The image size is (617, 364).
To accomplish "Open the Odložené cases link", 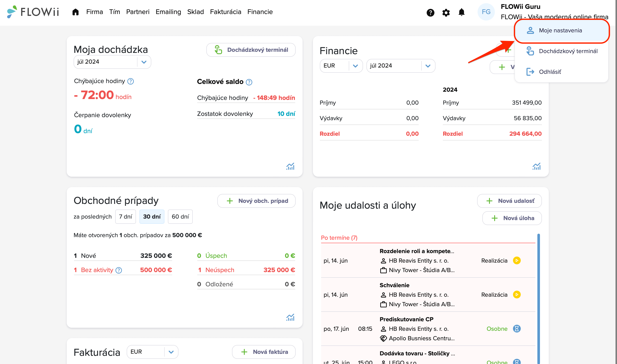I will (246, 284).
